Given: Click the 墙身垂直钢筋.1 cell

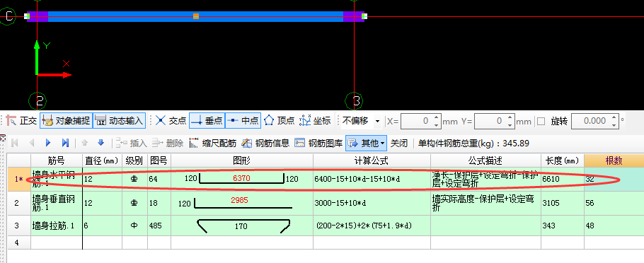Looking at the screenshot, I should pyautogui.click(x=57, y=203).
